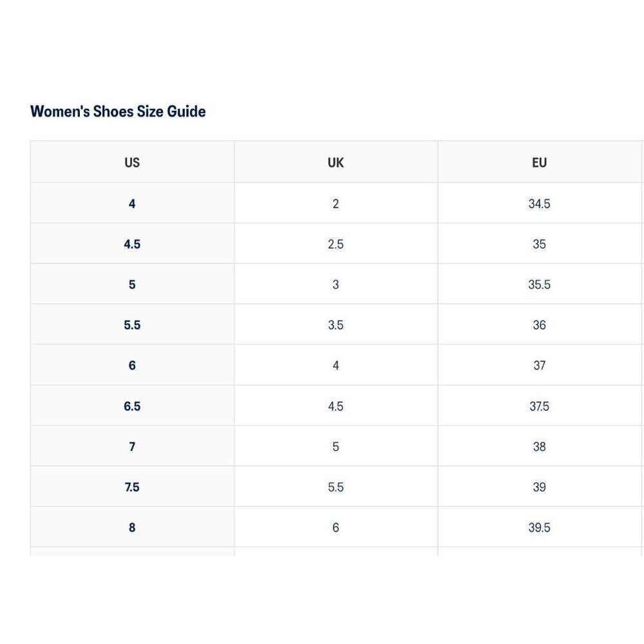Choose UK size 5.5 cell
Screen dimensions: 644x644
336,487
